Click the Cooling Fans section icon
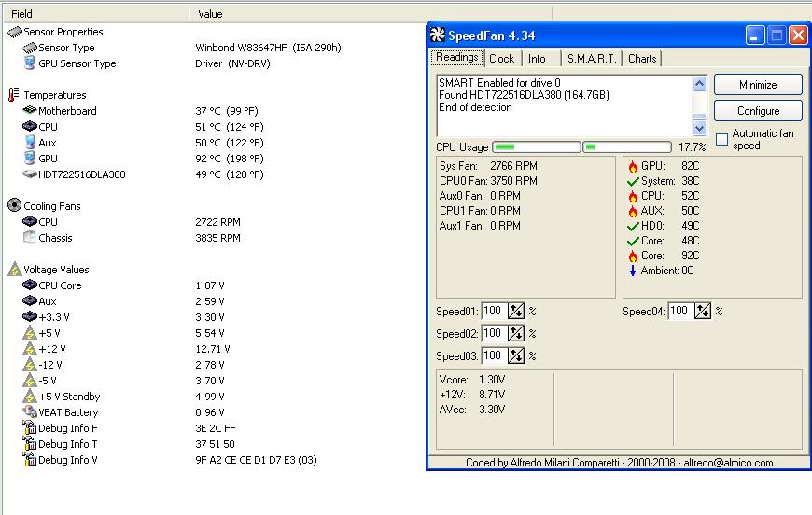 (x=15, y=205)
